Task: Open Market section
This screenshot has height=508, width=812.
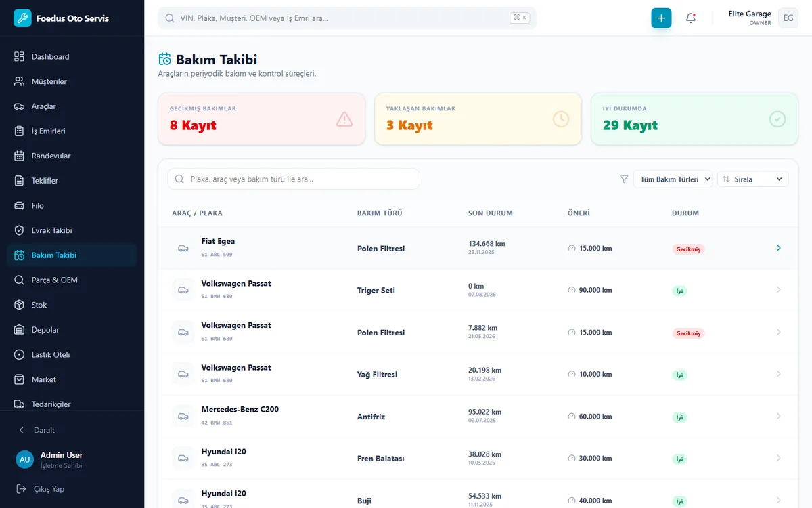Action: (72, 379)
